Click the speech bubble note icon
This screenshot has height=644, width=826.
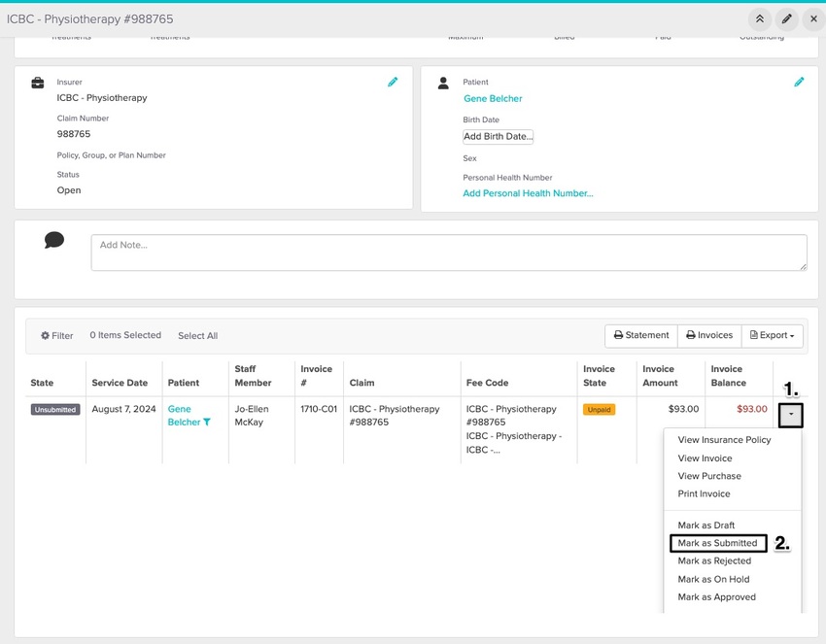click(x=54, y=240)
